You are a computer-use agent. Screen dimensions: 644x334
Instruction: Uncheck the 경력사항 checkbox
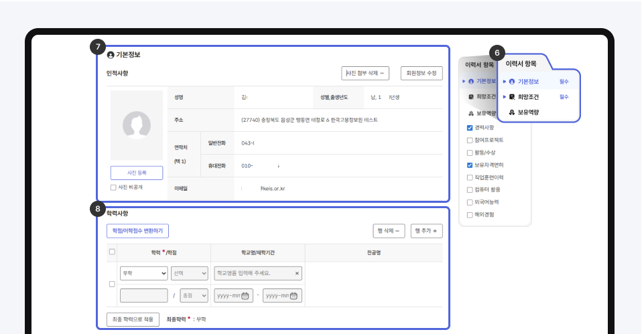[470, 128]
